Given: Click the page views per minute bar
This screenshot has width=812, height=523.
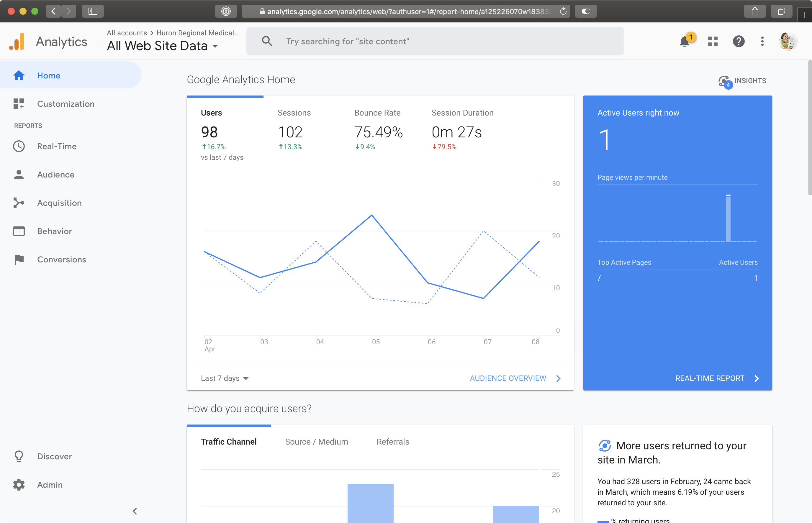Looking at the screenshot, I should (x=728, y=218).
